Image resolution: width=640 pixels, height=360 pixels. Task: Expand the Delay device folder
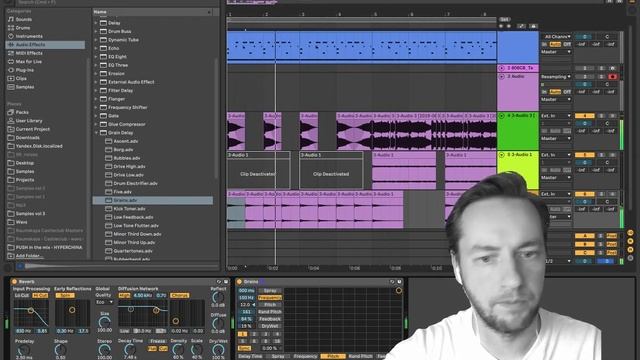(x=96, y=23)
